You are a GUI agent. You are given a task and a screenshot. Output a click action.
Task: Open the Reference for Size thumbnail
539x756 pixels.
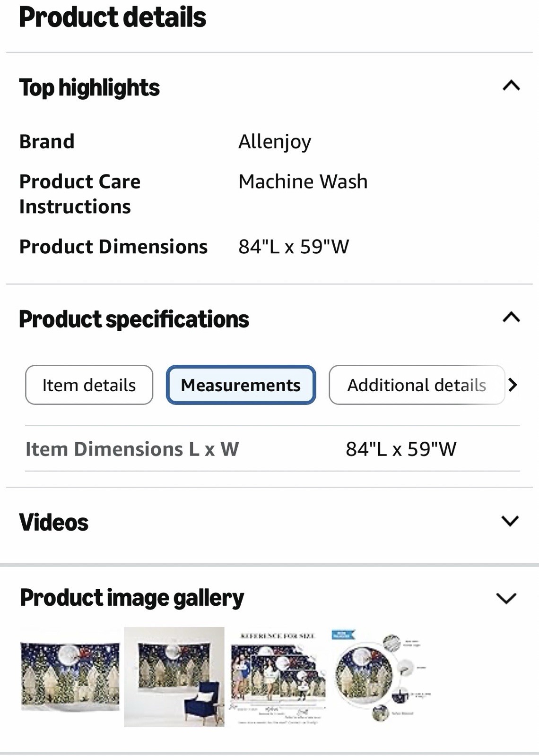tap(278, 678)
